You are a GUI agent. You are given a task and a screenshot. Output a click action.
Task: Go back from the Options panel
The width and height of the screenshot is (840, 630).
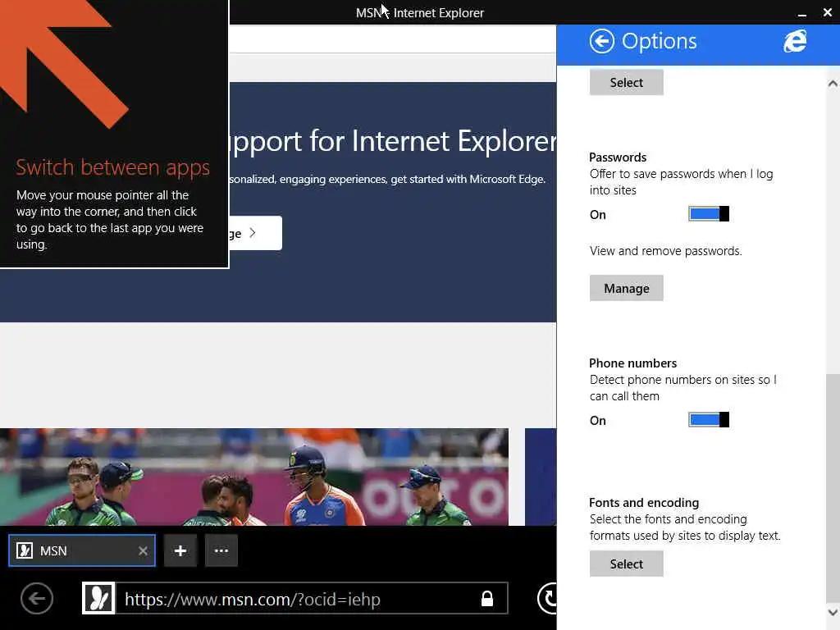coord(601,41)
